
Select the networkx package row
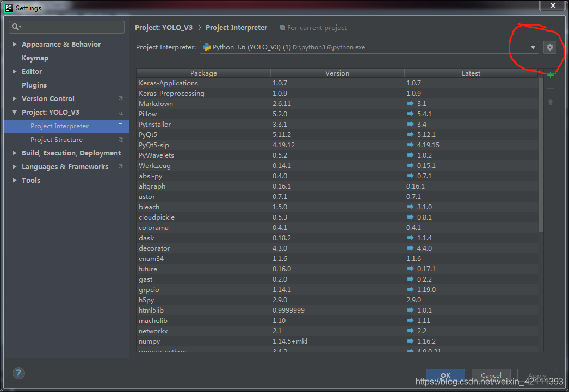point(337,331)
